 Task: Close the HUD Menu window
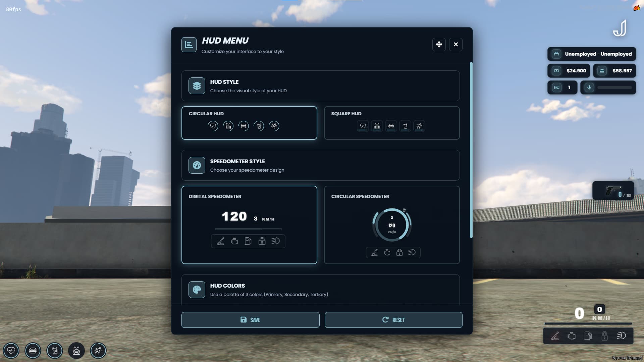[x=455, y=44]
